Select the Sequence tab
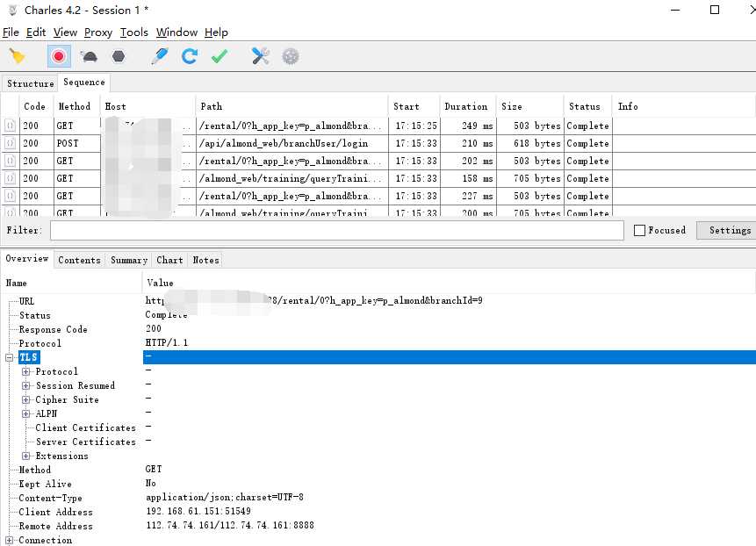The height and width of the screenshot is (546, 756). pyautogui.click(x=84, y=83)
